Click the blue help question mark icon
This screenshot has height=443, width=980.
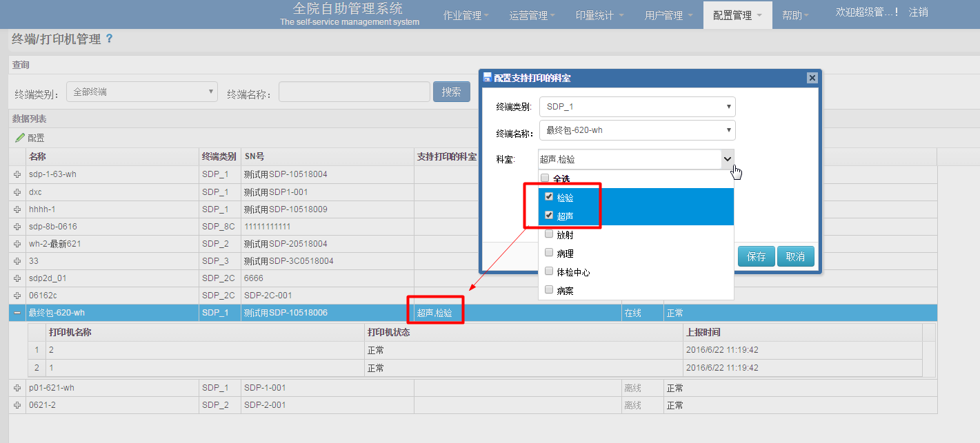109,39
